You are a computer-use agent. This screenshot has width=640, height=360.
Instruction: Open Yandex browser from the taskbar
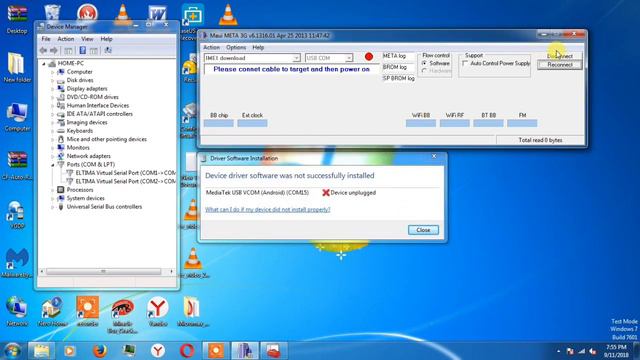tap(158, 351)
